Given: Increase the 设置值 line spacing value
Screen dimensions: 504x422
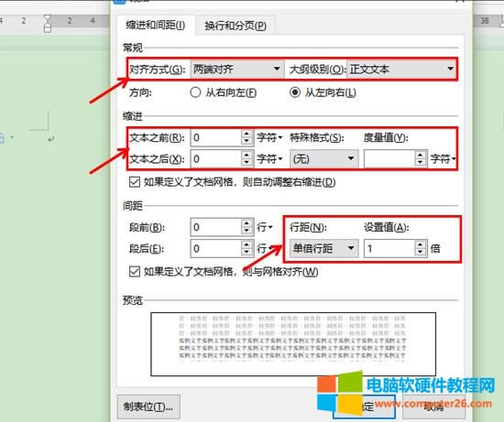Looking at the screenshot, I should pos(420,244).
